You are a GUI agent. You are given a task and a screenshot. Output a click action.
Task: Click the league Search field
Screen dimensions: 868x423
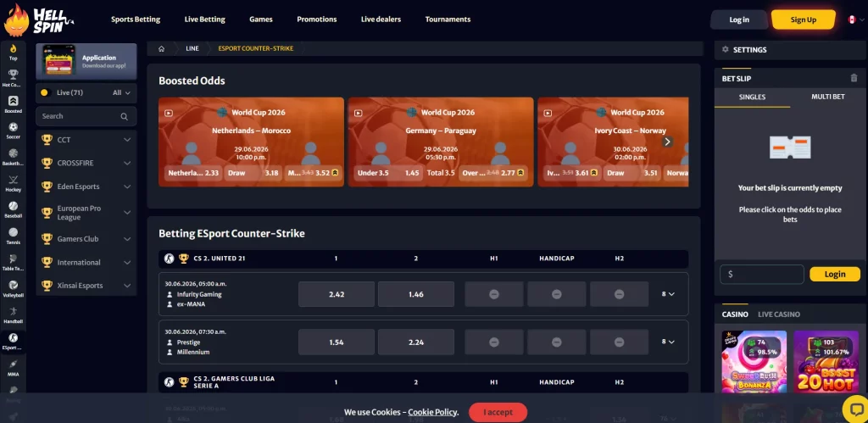[86, 116]
